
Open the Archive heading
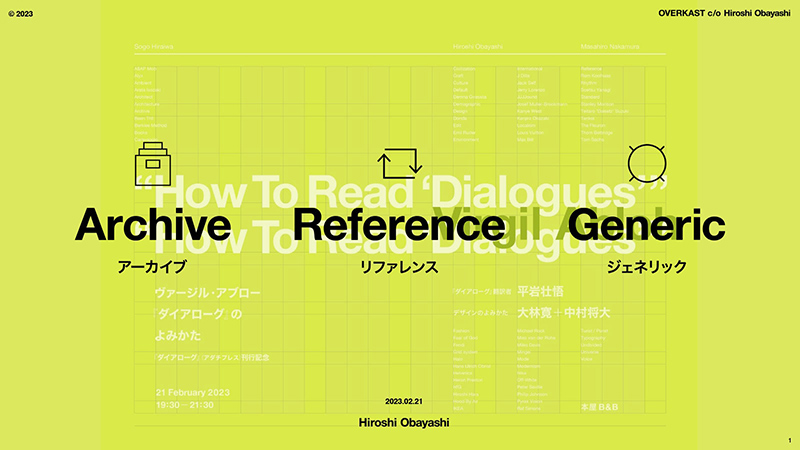(153, 225)
